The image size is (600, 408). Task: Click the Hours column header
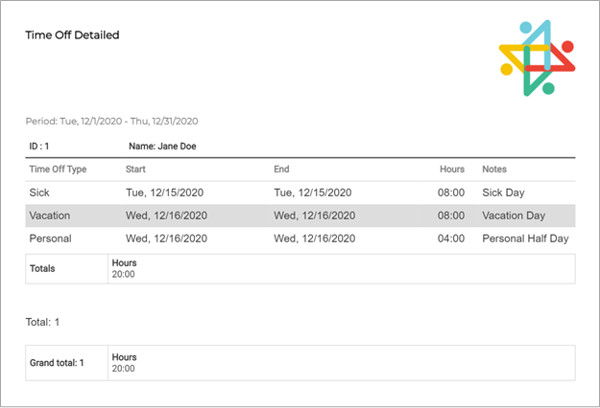click(x=452, y=169)
